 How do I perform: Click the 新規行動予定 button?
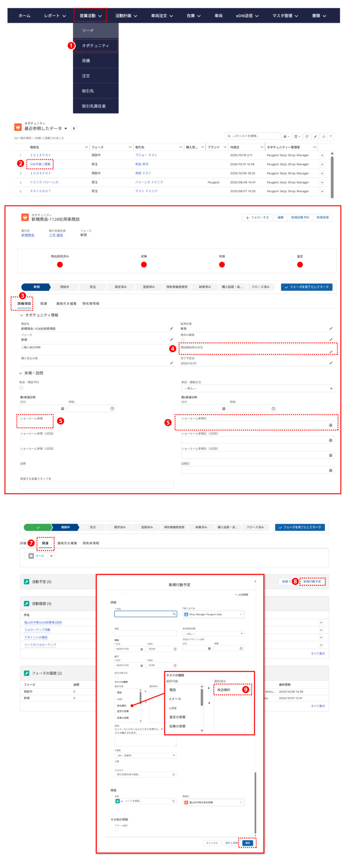[312, 581]
